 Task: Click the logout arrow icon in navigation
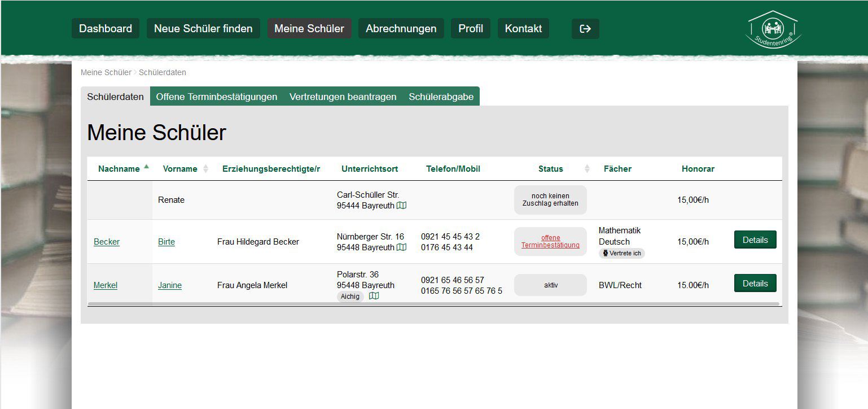coord(585,29)
